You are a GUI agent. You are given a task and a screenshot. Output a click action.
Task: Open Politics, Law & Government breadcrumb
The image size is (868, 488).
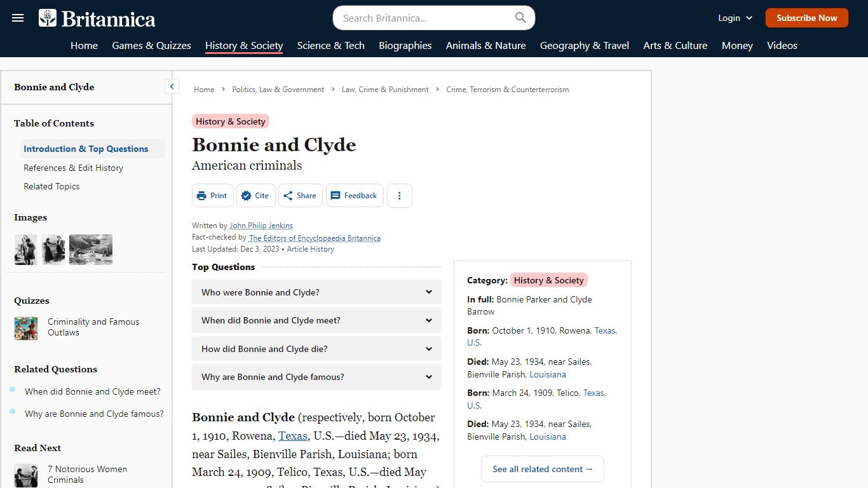278,90
